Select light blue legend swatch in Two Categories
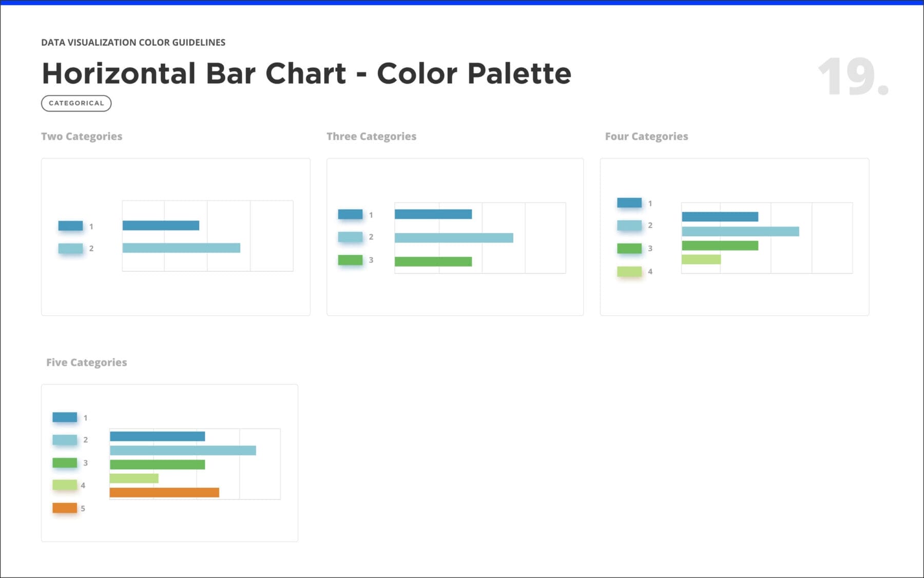924x578 pixels. pos(70,248)
